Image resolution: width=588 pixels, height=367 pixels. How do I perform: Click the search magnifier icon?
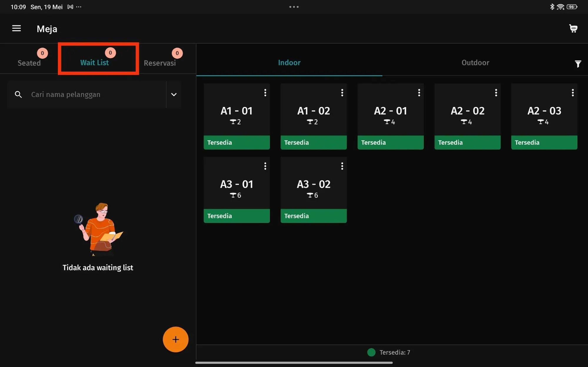click(18, 94)
